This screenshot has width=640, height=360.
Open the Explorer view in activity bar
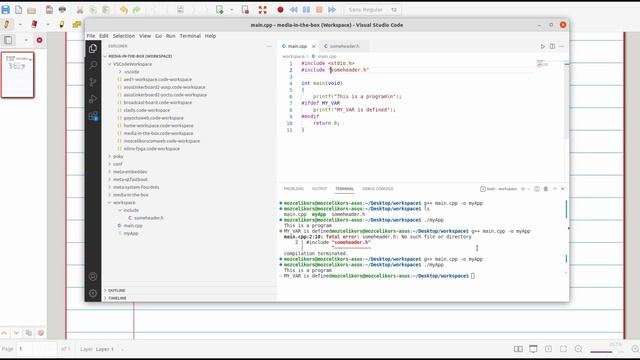pyautogui.click(x=93, y=49)
